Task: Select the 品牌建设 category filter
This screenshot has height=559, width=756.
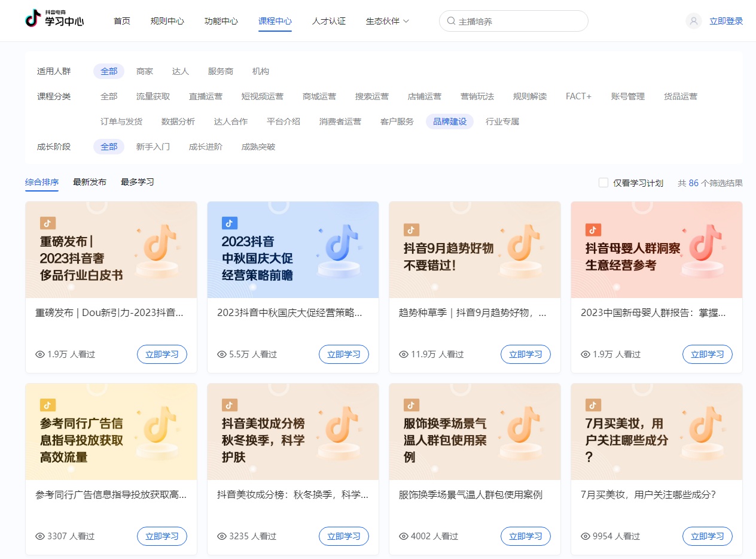Action: point(450,121)
